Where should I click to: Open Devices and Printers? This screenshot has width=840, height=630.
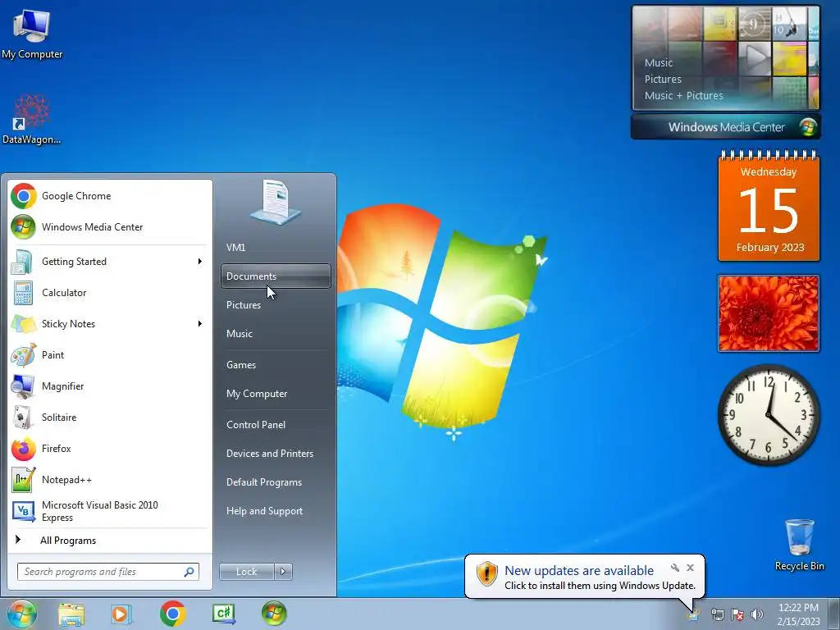[276, 454]
